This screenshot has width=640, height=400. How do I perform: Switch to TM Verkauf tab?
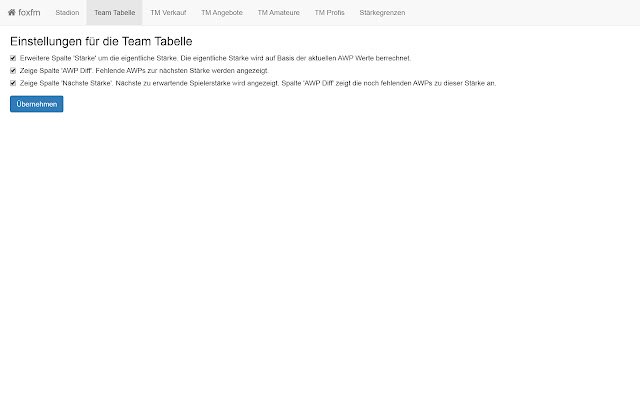pos(168,13)
